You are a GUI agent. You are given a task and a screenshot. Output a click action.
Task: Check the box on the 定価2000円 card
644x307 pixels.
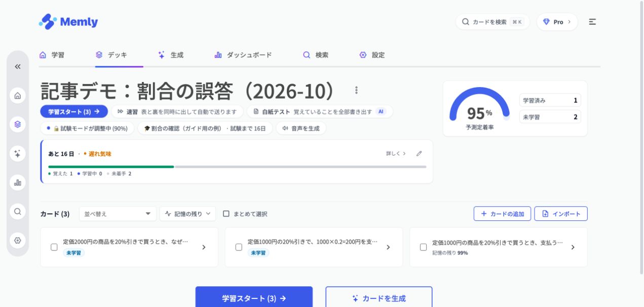(54, 247)
